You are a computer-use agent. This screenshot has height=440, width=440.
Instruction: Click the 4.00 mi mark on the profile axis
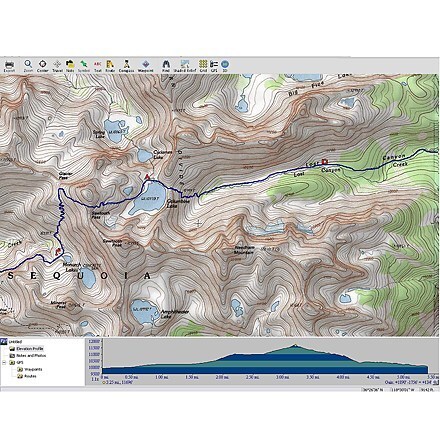coord(343,377)
